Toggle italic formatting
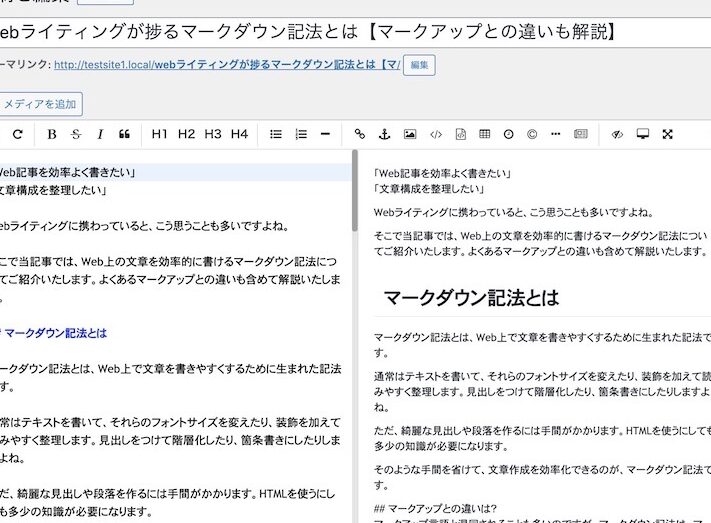The height and width of the screenshot is (523, 711). (x=100, y=134)
